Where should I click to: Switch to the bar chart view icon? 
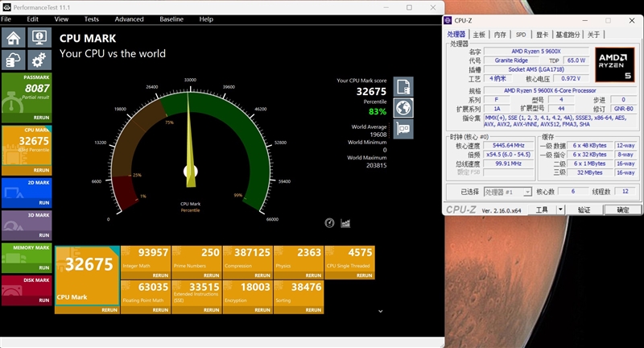click(345, 223)
